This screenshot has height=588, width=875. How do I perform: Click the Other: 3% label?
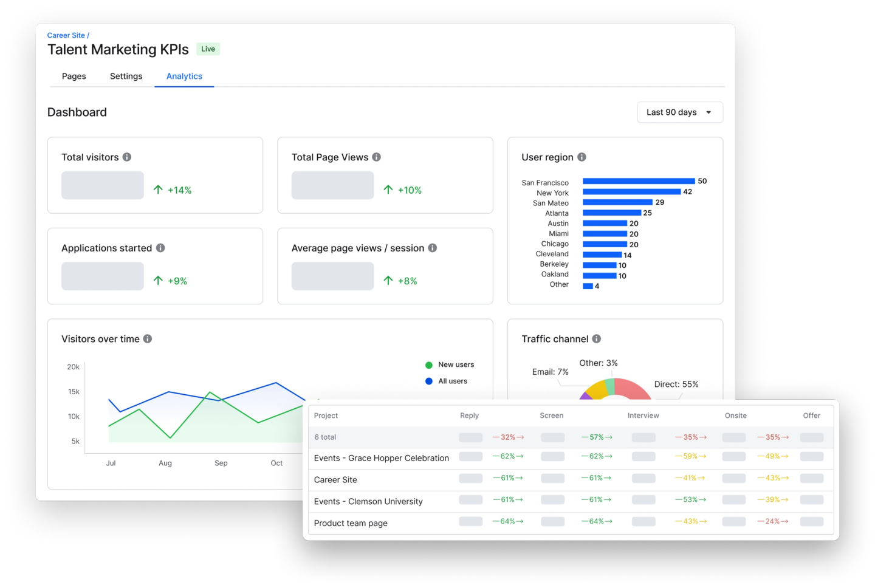tap(599, 363)
